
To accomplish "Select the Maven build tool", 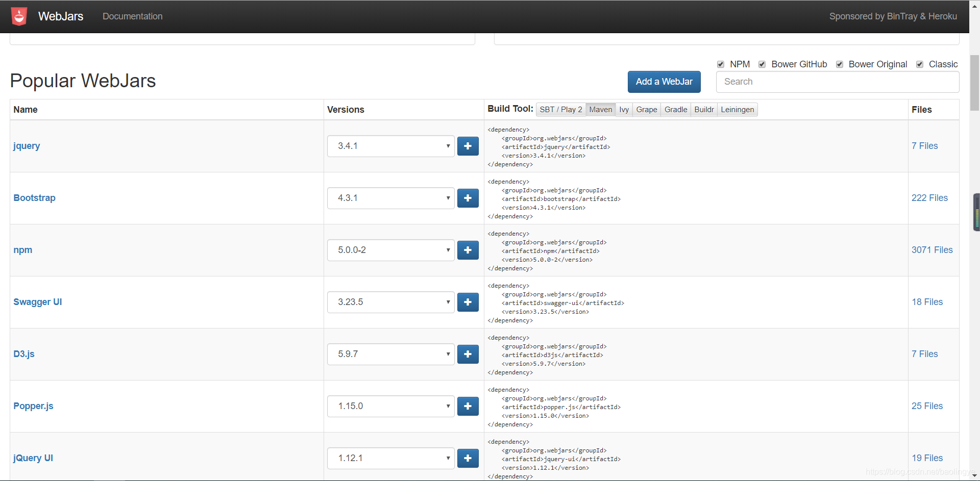I will tap(600, 110).
